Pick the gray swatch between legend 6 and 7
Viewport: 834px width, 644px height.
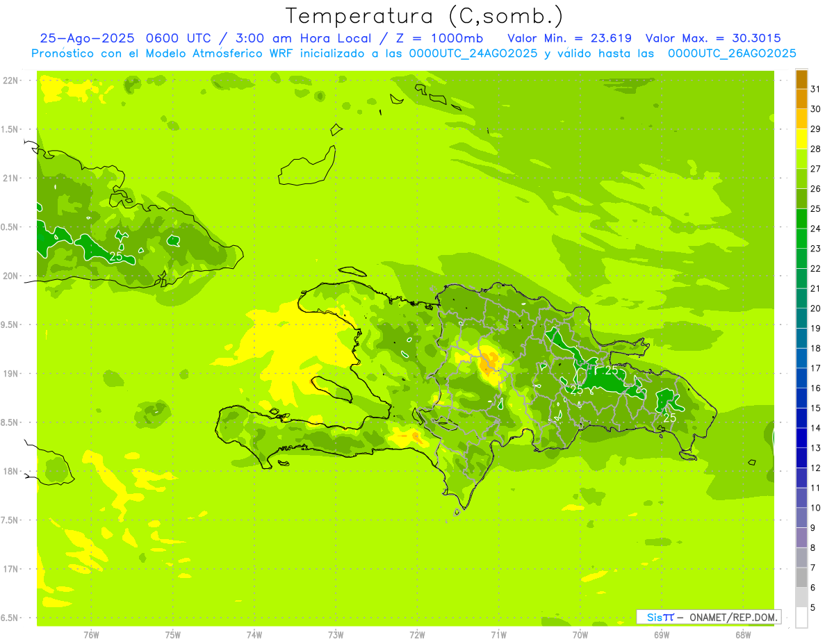point(801,578)
